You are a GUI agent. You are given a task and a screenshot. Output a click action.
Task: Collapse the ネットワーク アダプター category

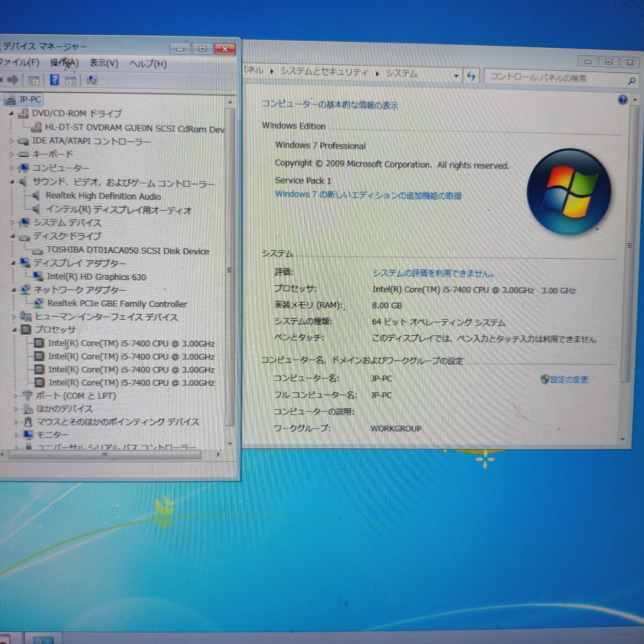[13, 290]
